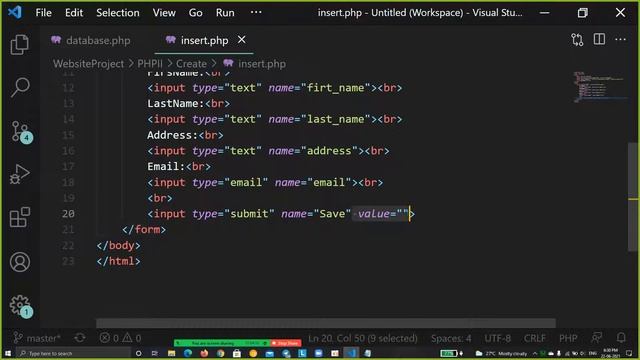Open the Edit menu

coord(74,13)
